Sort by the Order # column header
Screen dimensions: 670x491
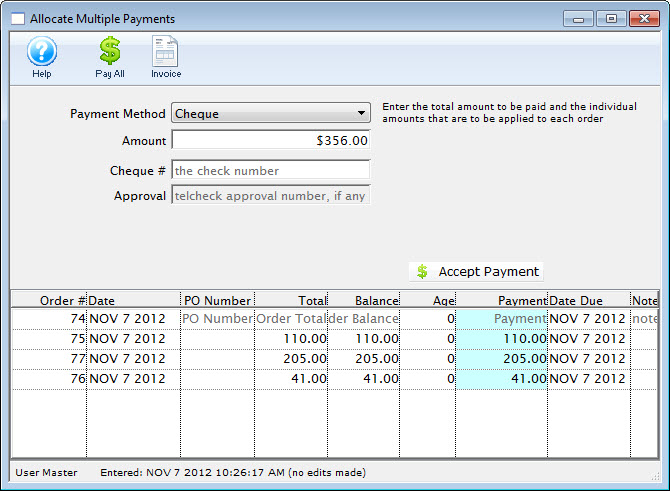[49, 300]
